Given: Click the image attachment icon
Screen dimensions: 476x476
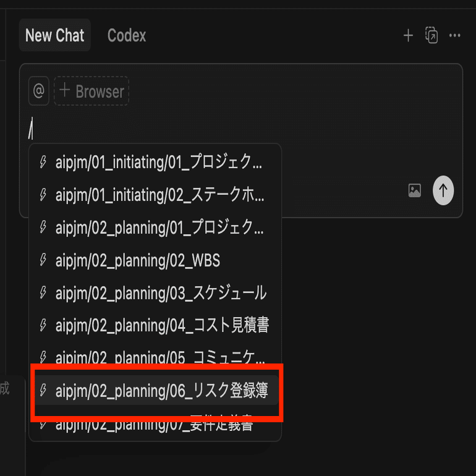Looking at the screenshot, I should click(x=414, y=190).
